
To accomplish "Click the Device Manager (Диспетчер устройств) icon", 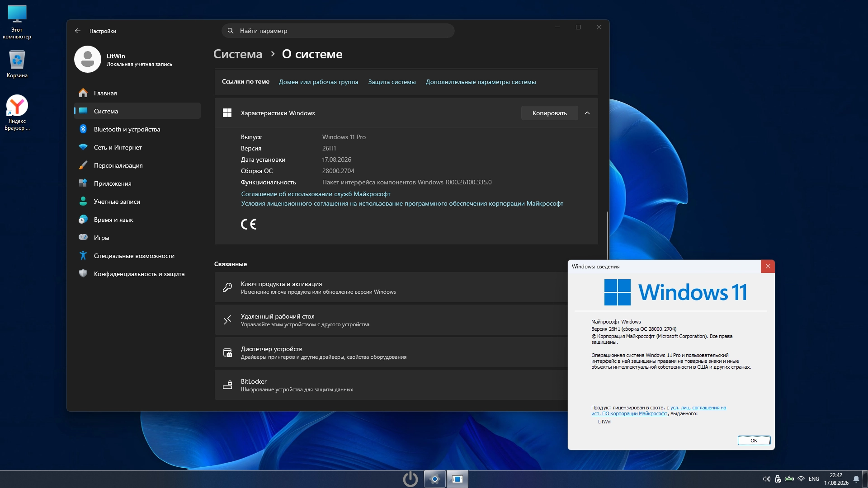I will [227, 352].
